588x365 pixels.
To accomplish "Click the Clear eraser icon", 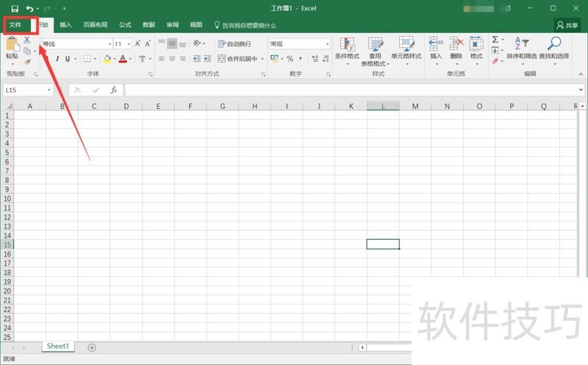I will (x=495, y=61).
